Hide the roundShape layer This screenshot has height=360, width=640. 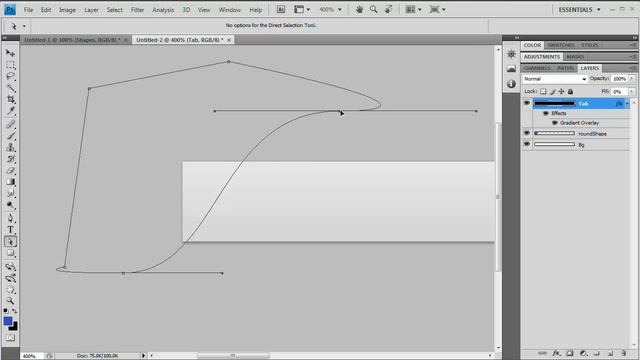click(527, 133)
